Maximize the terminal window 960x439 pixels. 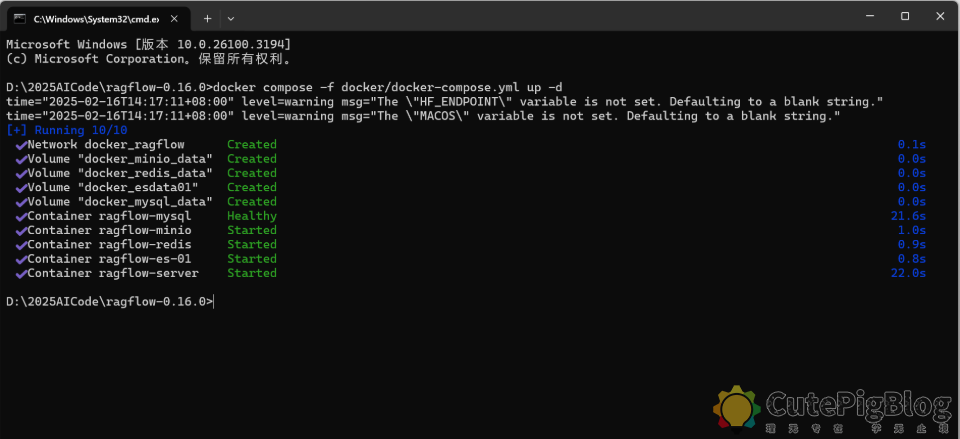point(904,16)
